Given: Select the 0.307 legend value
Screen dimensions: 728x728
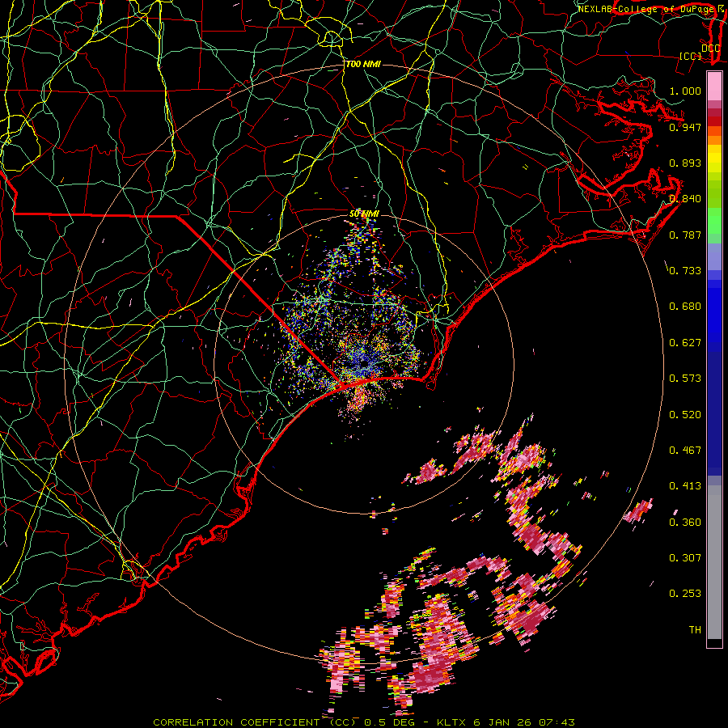Looking at the screenshot, I should [685, 558].
